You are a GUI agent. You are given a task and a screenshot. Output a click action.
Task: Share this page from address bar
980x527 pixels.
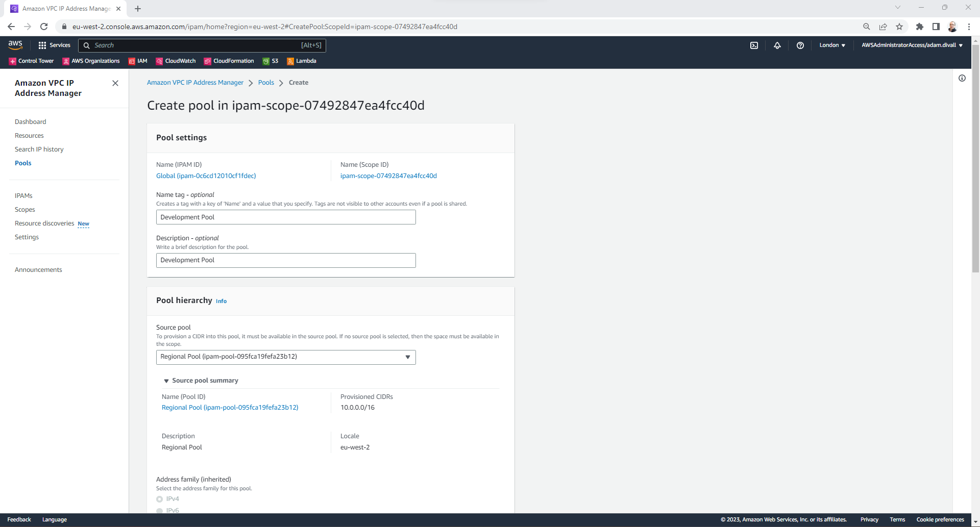click(883, 27)
